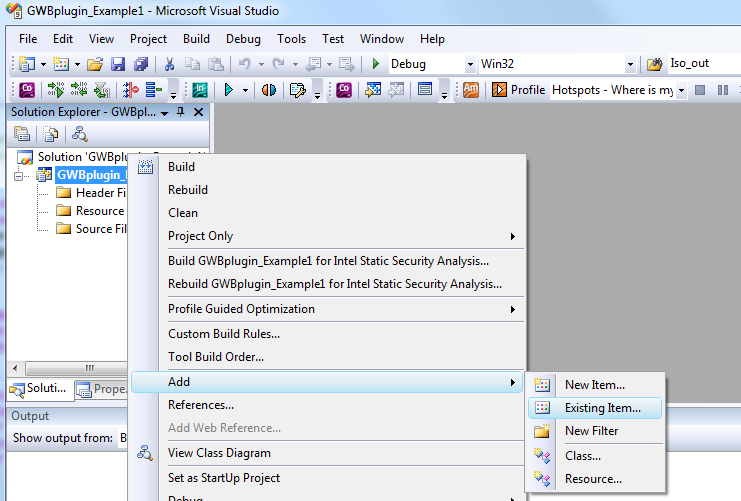Choose Resource... in Add submenu

point(595,479)
